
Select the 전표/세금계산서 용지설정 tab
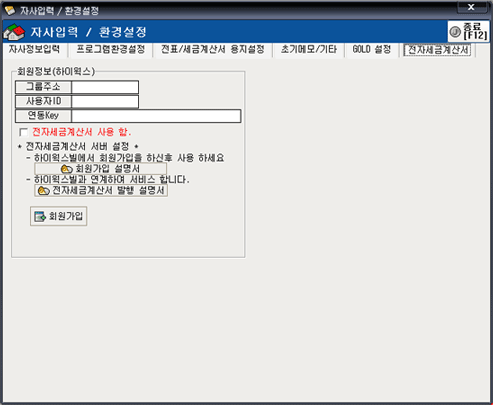[213, 50]
